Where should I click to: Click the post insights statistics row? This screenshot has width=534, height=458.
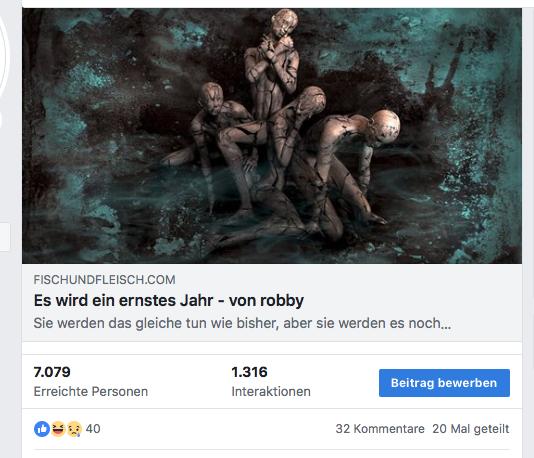tap(272, 382)
